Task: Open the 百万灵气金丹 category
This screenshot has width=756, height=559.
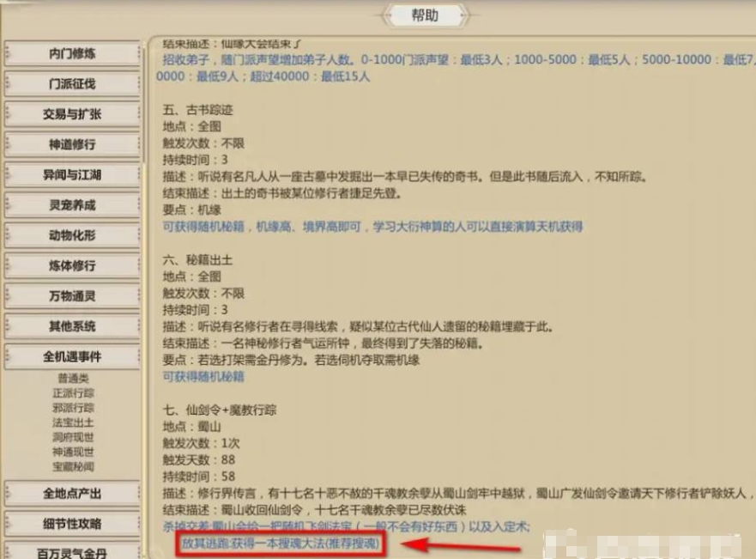Action: [x=72, y=552]
